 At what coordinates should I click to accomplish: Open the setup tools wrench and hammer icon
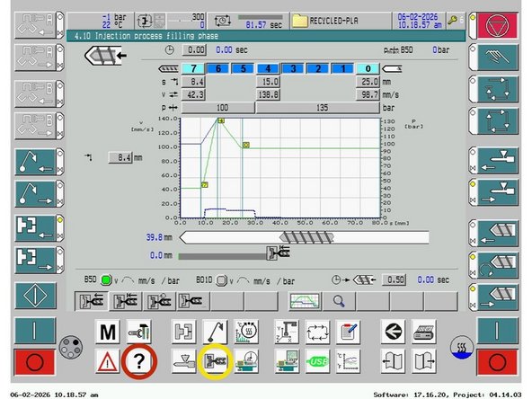click(x=138, y=332)
